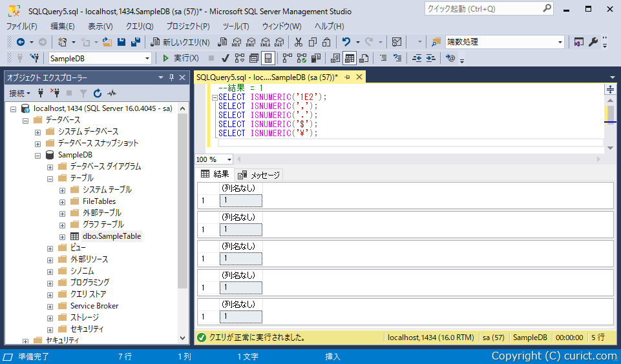621x364 pixels.
Task: Click the find in files icon
Action: 436,42
